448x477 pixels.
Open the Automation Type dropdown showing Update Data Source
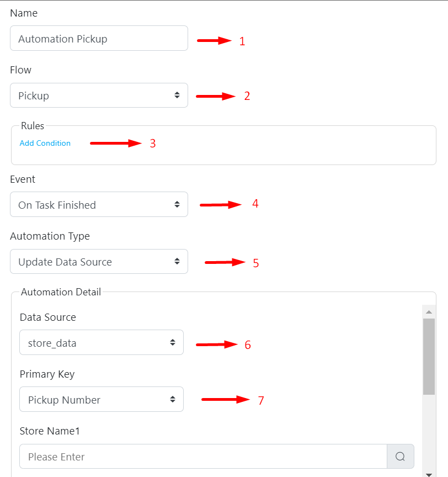coord(99,262)
